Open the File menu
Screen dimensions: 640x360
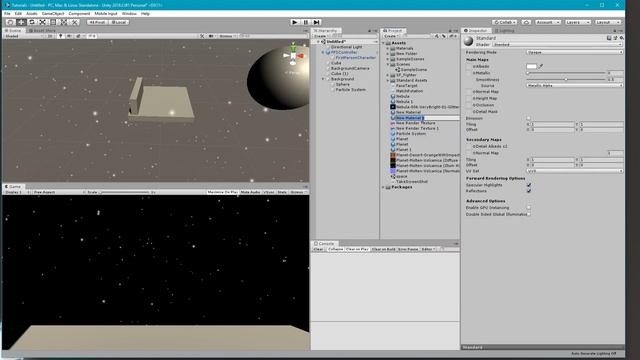pos(7,13)
